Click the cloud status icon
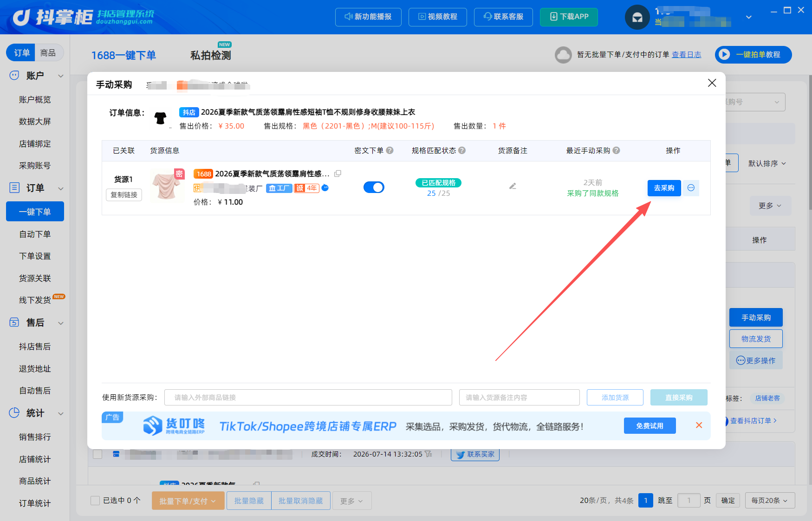The image size is (812, 521). click(x=563, y=55)
